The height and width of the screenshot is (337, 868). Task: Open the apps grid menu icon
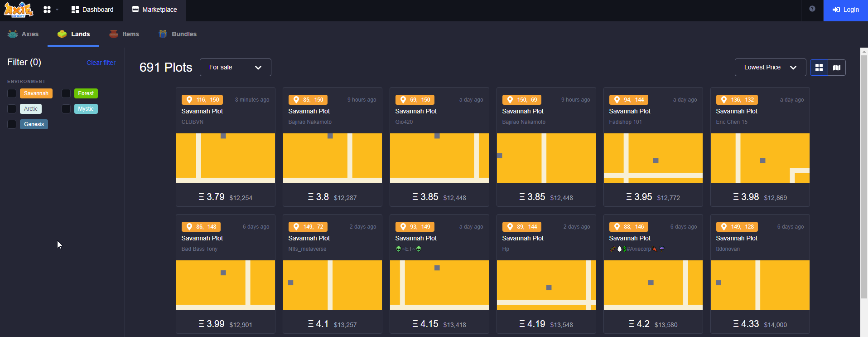point(47,10)
